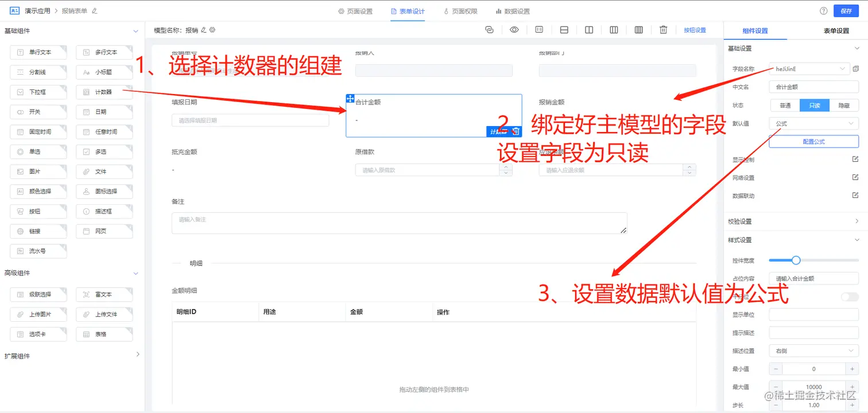This screenshot has width=868, height=413.
Task: Open the 描述位置 右侧 dropdown
Action: pyautogui.click(x=814, y=350)
